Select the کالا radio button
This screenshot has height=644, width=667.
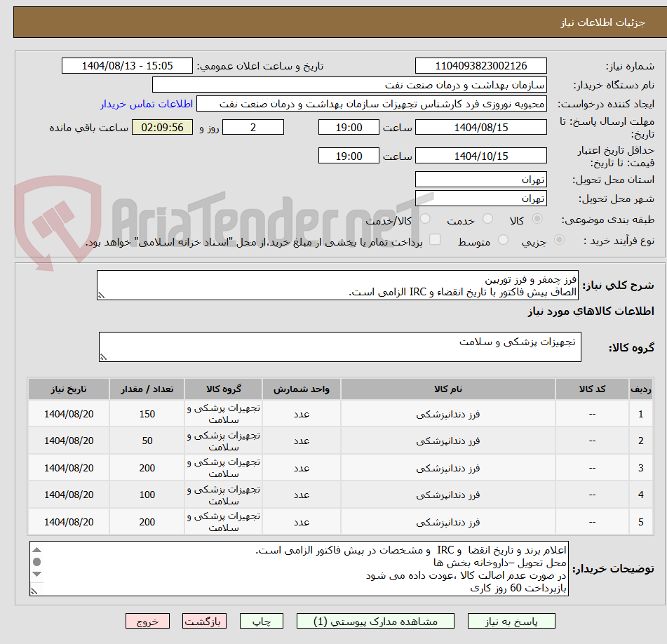tap(537, 218)
